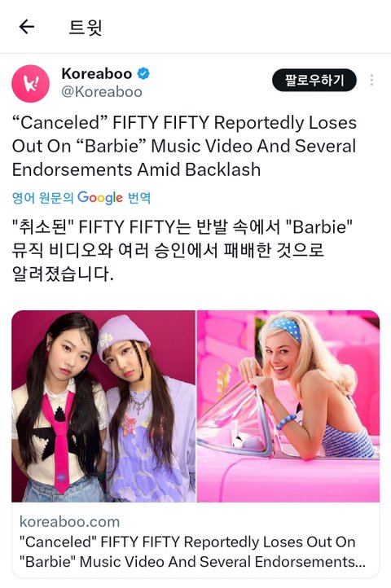Click the 알려졌습니다. line in the translation
This screenshot has height=588, width=391.
[63, 274]
